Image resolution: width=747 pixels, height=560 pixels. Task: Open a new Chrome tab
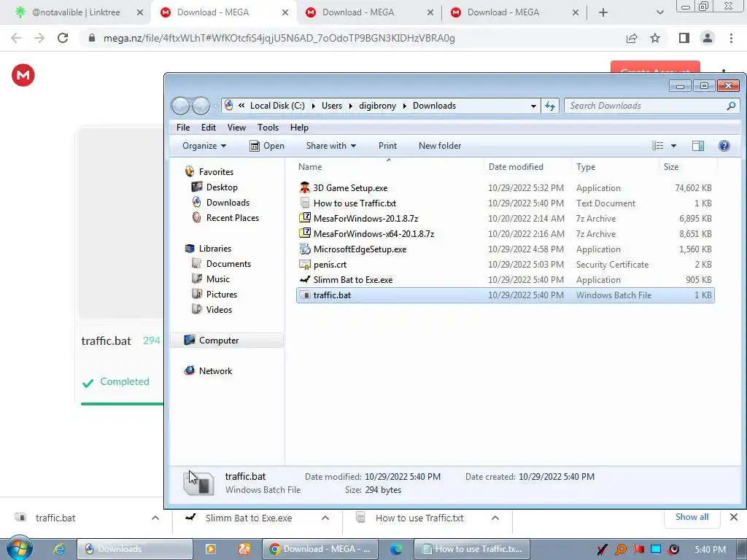pos(603,12)
